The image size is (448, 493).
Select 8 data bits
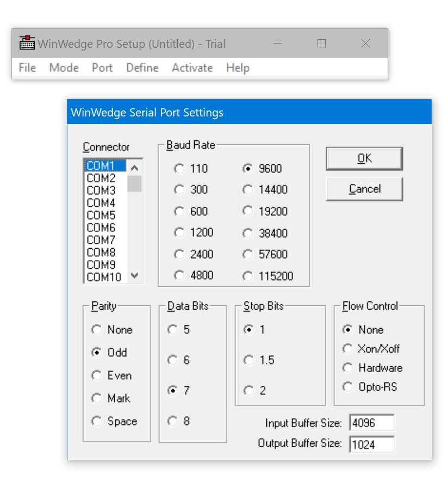172,420
